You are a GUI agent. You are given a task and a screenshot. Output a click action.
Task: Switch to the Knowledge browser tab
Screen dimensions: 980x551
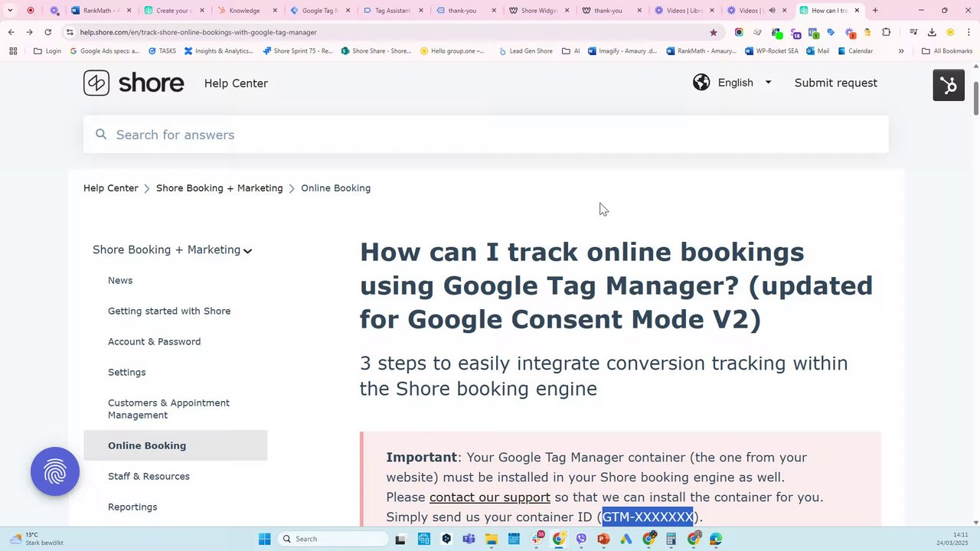click(x=247, y=11)
